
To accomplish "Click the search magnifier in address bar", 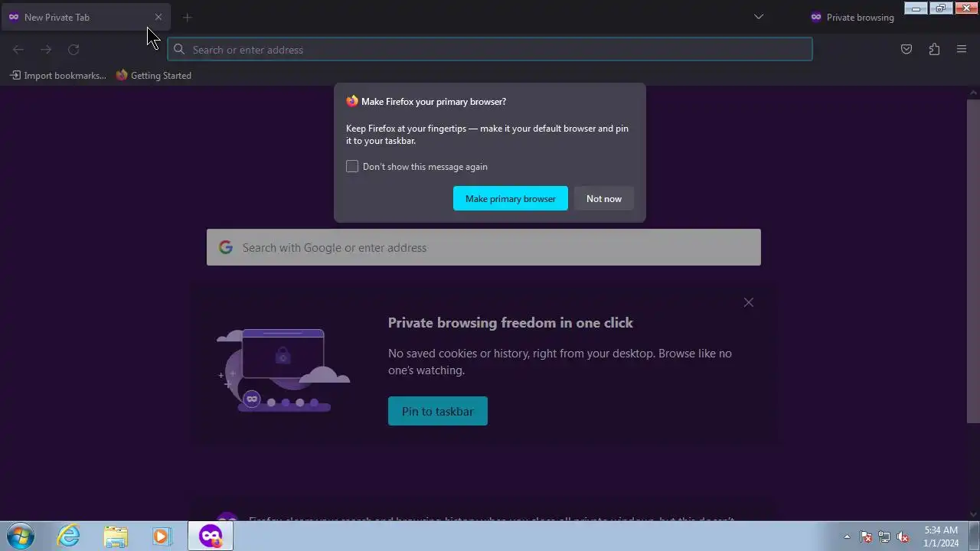I will point(179,50).
